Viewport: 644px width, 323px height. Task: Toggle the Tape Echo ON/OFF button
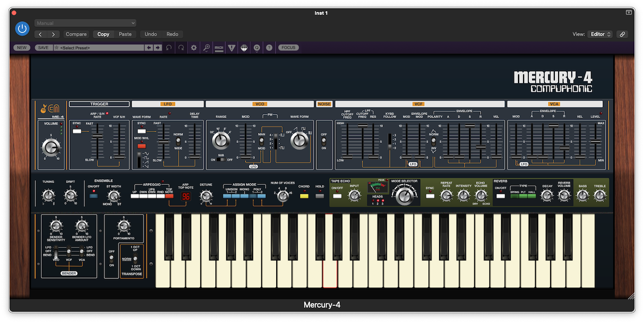click(337, 196)
